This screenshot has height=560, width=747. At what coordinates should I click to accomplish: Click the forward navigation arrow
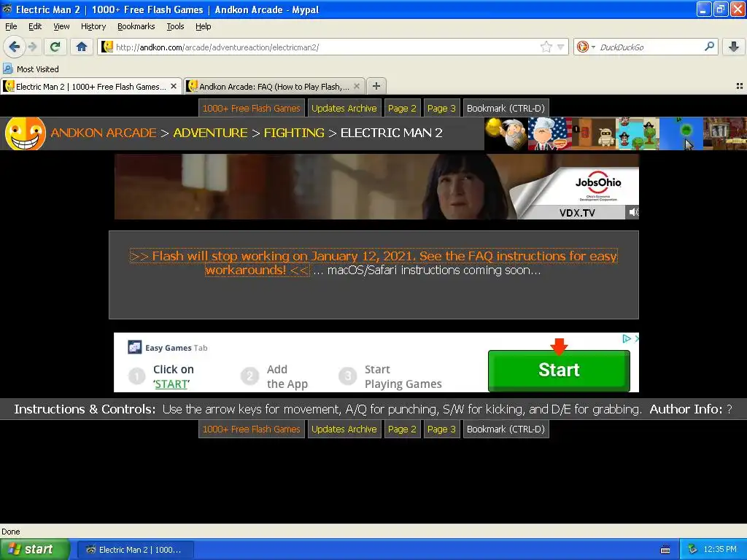[x=32, y=47]
